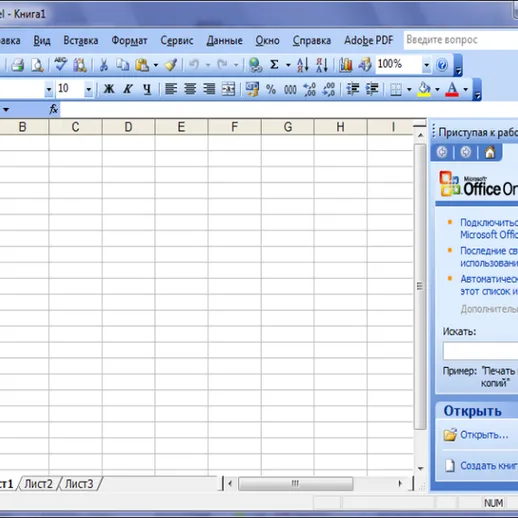Click the Undo arrow icon
The image size is (518, 518).
(194, 64)
